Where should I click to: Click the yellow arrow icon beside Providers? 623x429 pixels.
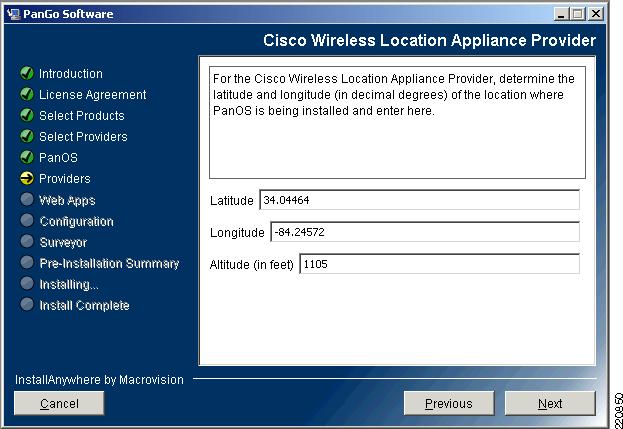[x=27, y=178]
